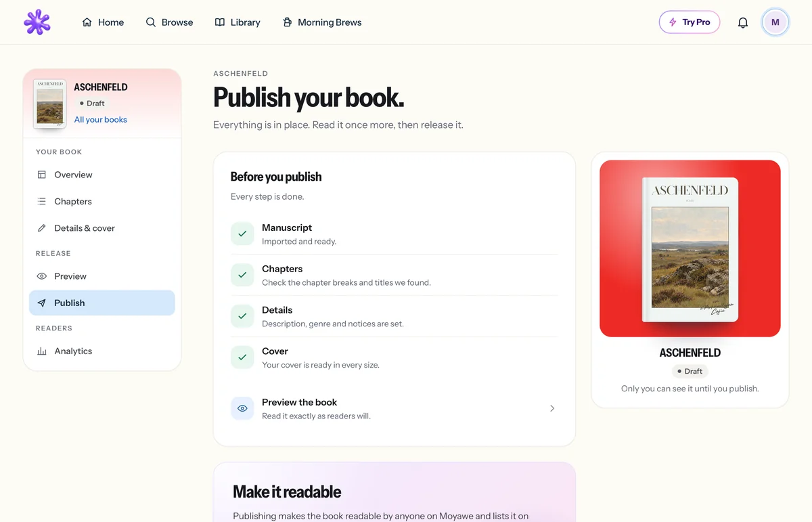Image resolution: width=812 pixels, height=522 pixels.
Task: Open Analytics in the sidebar
Action: coord(101,351)
